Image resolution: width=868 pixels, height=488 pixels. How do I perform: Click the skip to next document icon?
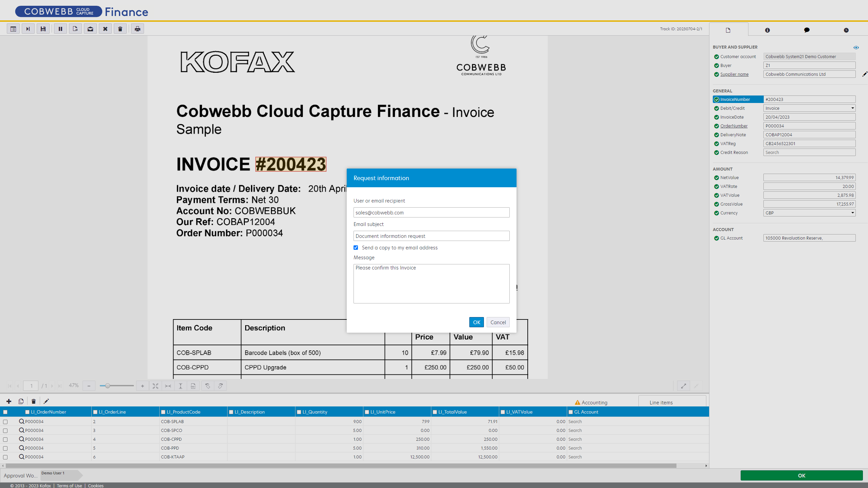pos(28,29)
